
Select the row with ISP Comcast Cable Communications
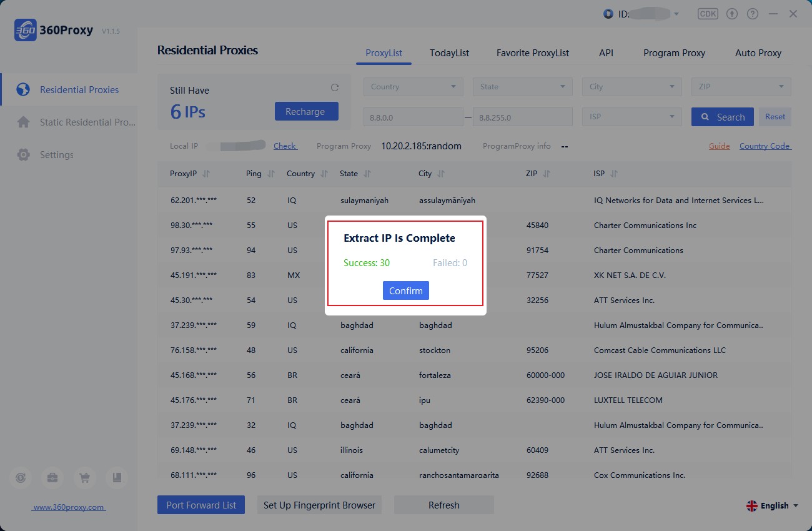[x=475, y=350]
